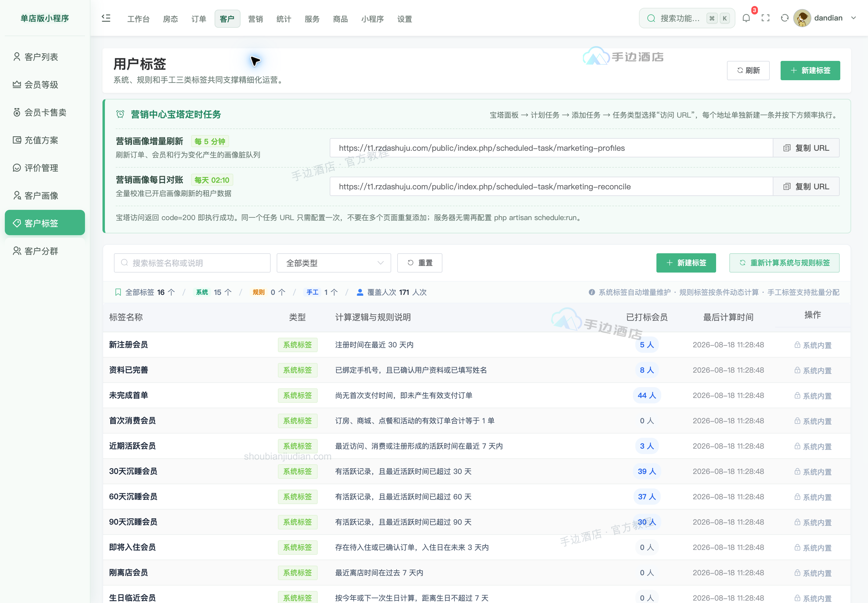Open 客户分群 in the sidebar

pos(45,251)
